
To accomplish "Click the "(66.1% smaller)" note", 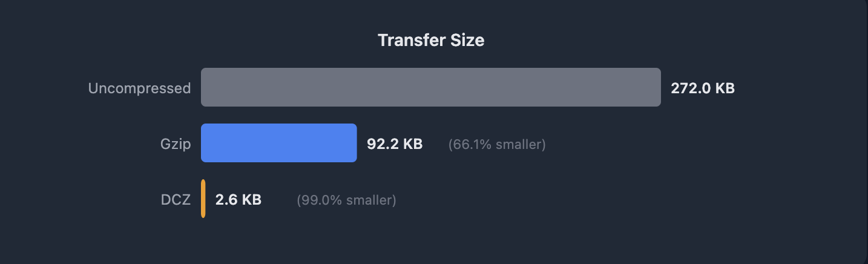I will (x=497, y=145).
